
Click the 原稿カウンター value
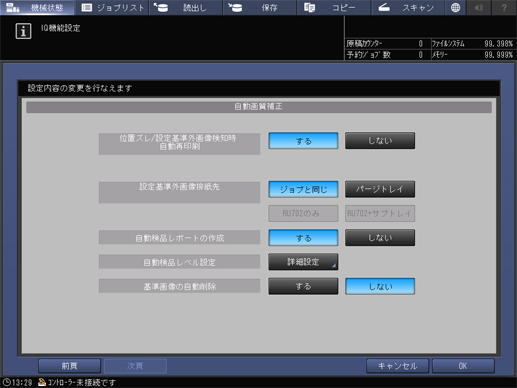coord(421,44)
